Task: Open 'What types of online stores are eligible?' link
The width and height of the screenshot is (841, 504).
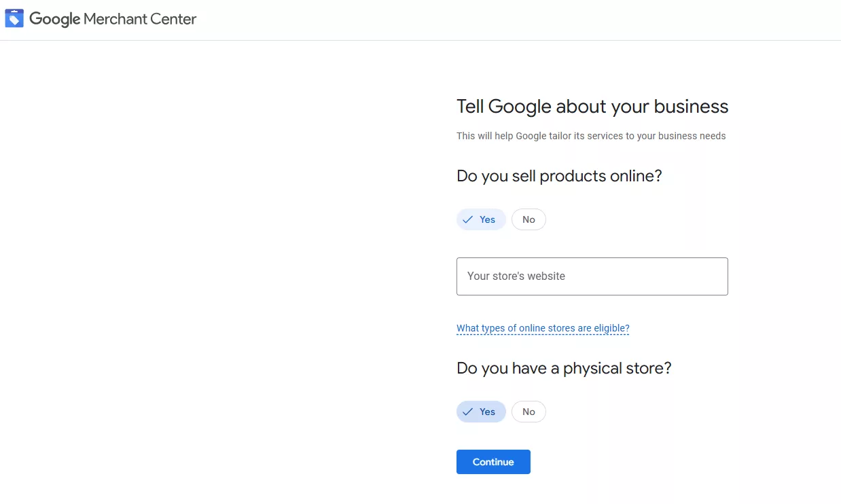Action: click(543, 328)
